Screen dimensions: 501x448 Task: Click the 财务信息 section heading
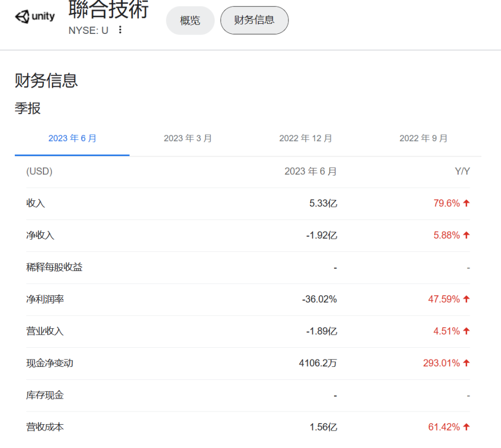click(x=46, y=80)
